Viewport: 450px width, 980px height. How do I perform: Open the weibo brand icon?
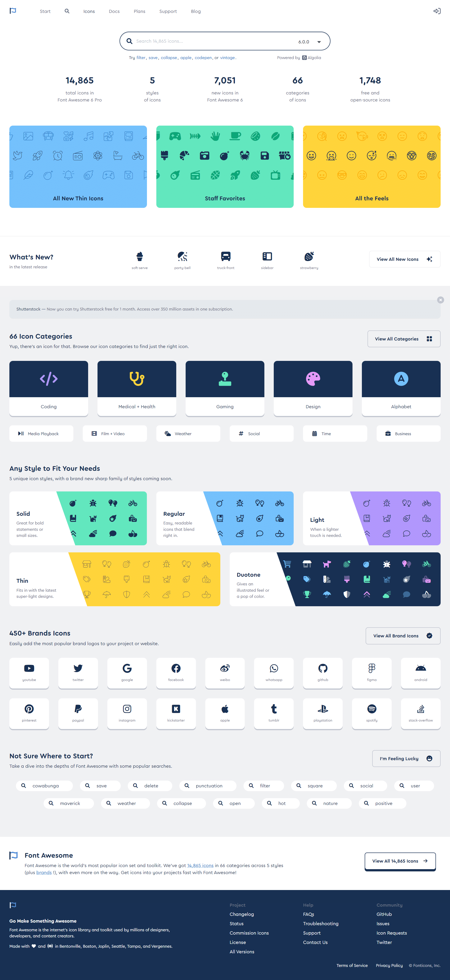[x=225, y=673]
